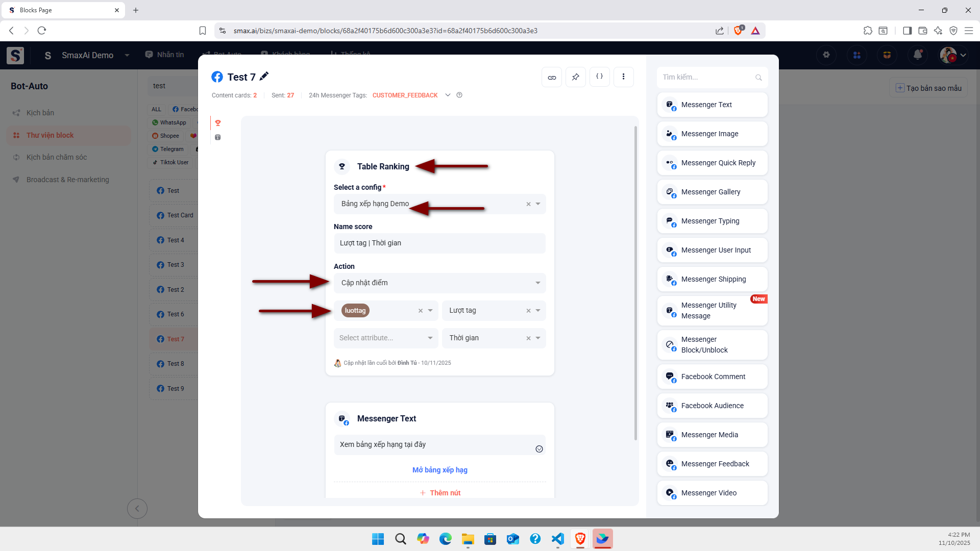
Task: Click the Mở bảng xếp hạg link button
Action: point(439,470)
